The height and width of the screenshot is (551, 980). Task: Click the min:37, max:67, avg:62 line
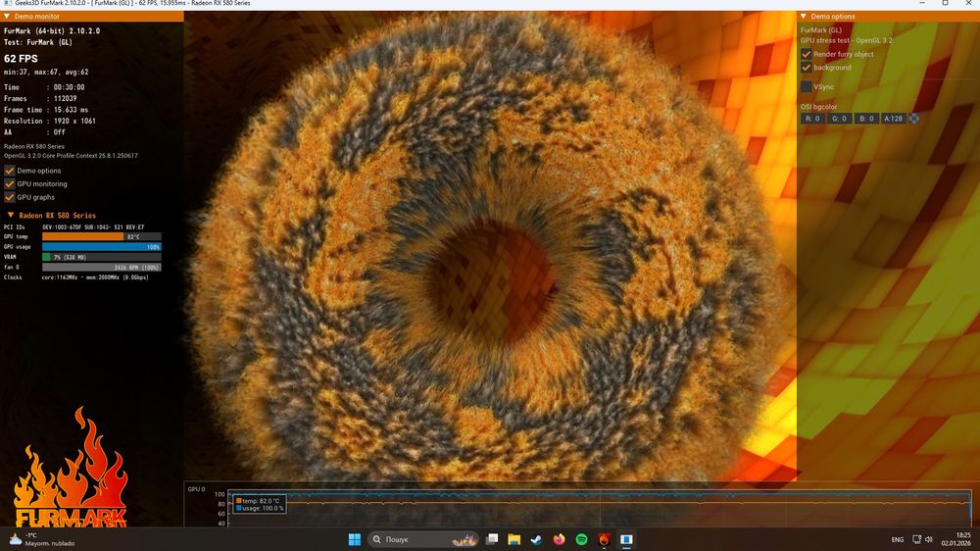46,73
